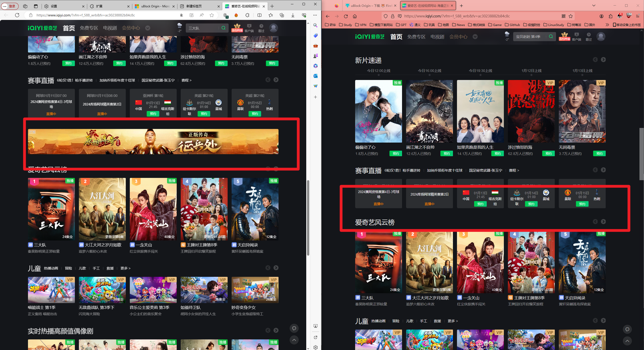Click 预约 for 无间毒票 in Firefox
Image resolution: width=644 pixels, height=350 pixels.
[599, 153]
